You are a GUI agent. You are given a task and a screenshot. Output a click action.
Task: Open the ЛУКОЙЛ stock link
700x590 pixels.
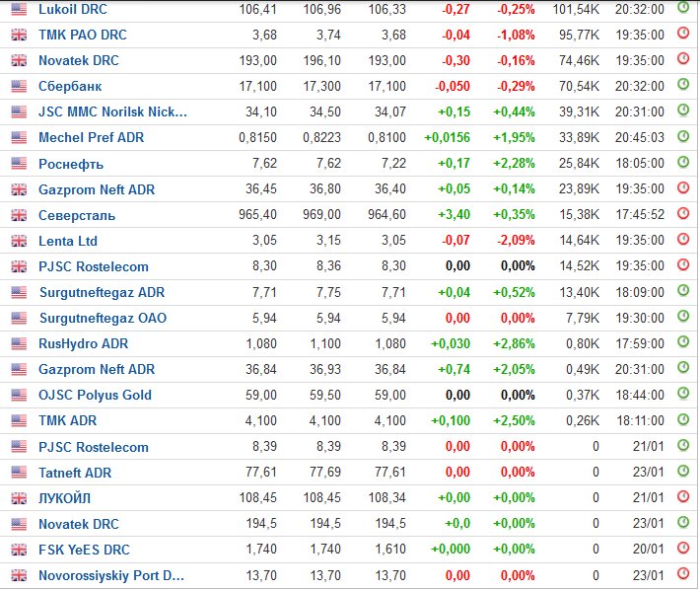pyautogui.click(x=65, y=498)
